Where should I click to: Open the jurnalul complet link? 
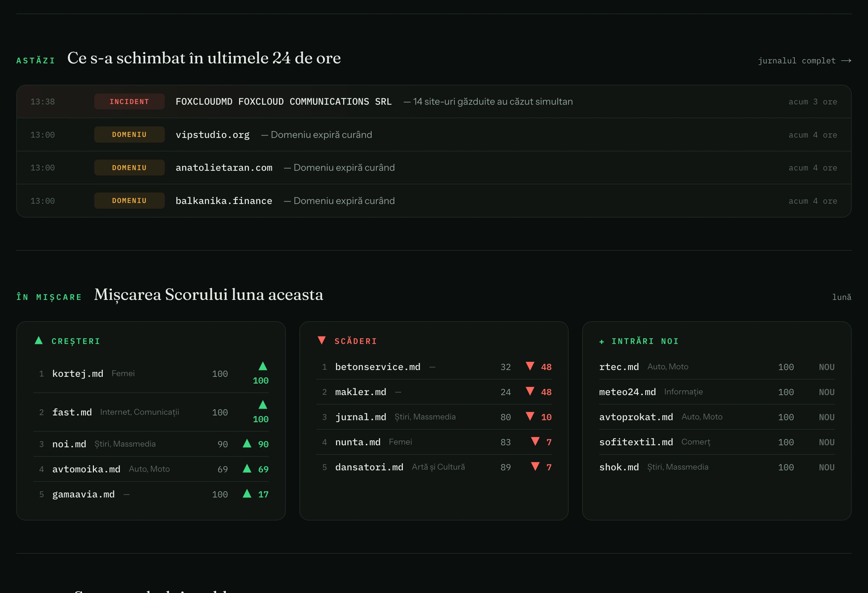[x=804, y=60]
